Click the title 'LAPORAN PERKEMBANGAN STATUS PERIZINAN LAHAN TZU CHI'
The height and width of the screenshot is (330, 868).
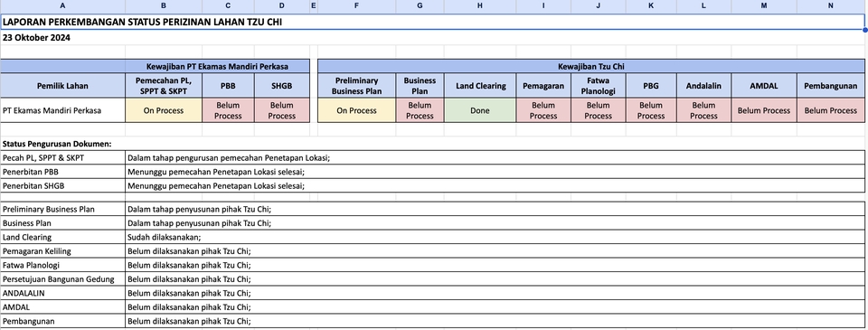pos(142,23)
